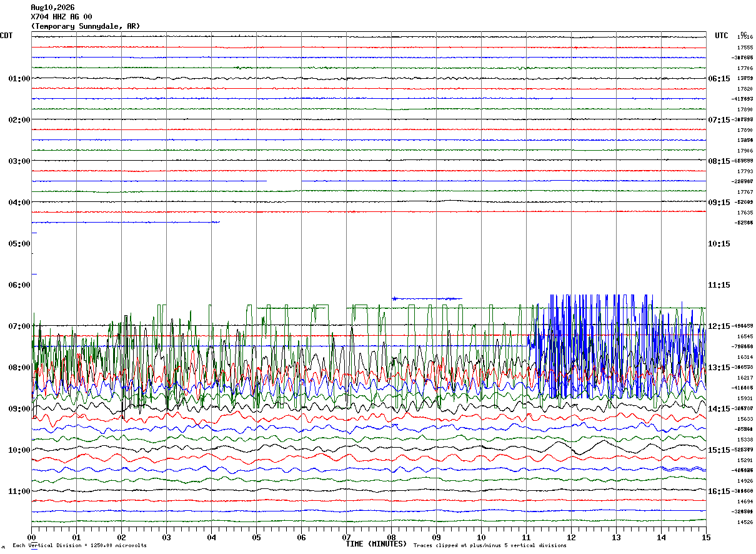Image resolution: width=756 pixels, height=554 pixels.
Task: Select the 07:00 CDT row label
Action: (x=19, y=326)
